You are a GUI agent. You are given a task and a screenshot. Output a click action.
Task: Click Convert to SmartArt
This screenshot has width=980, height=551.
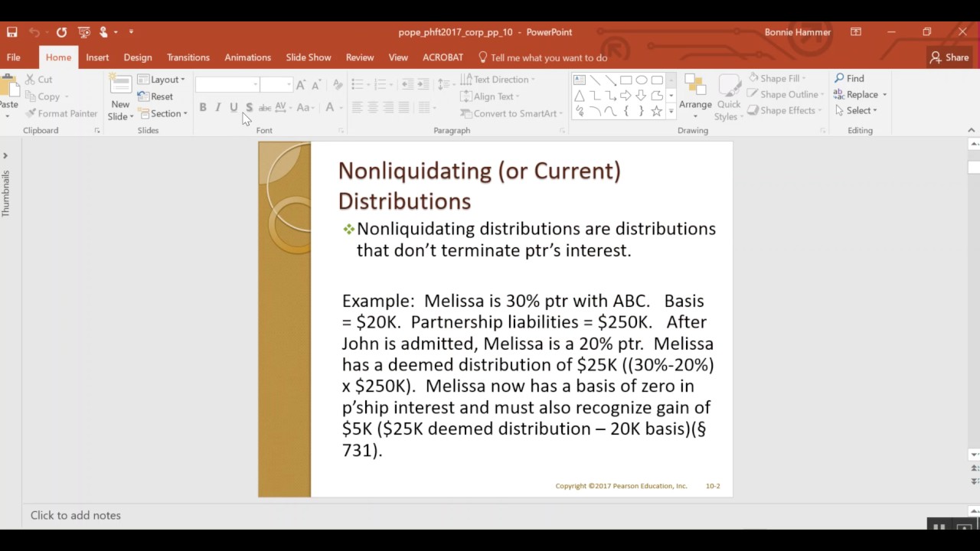point(511,113)
